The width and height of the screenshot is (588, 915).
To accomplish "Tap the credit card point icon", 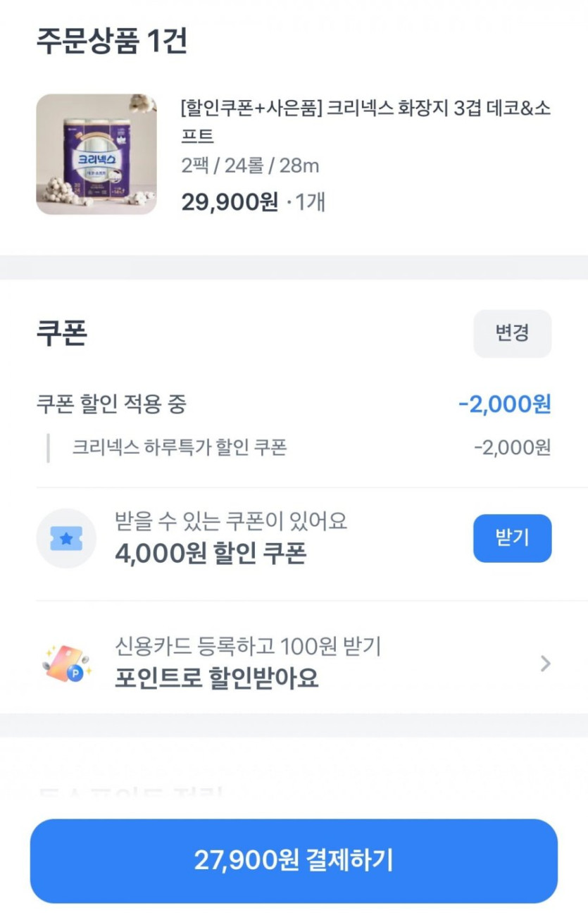I will click(x=64, y=664).
